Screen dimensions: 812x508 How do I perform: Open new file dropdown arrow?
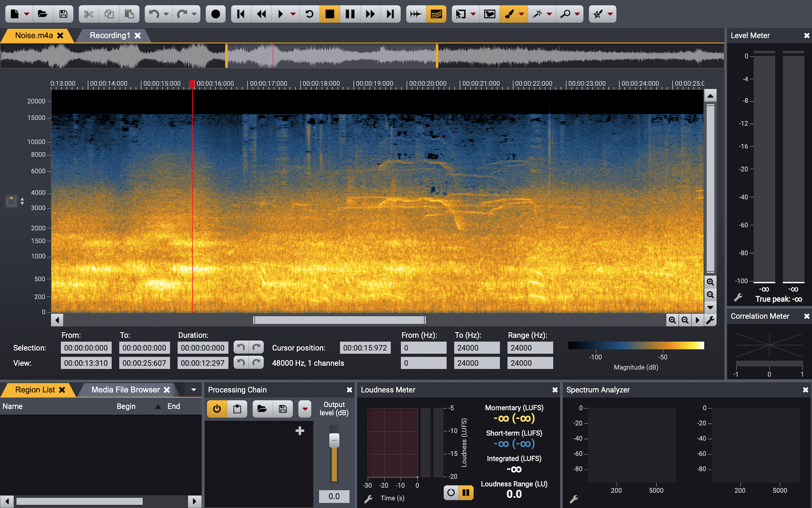click(x=27, y=14)
